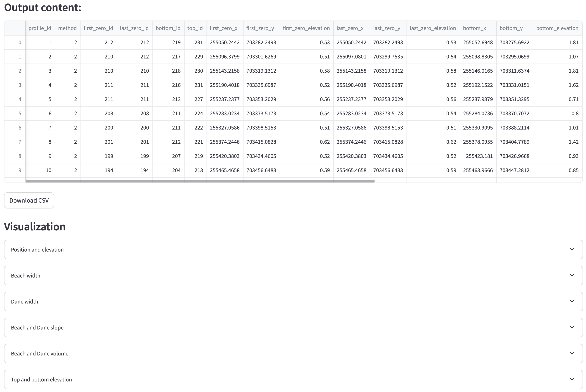Click the first_zero_id cell 200

(x=99, y=128)
